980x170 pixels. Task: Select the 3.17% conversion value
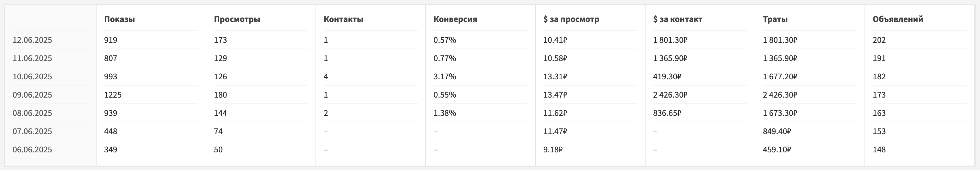coord(445,76)
